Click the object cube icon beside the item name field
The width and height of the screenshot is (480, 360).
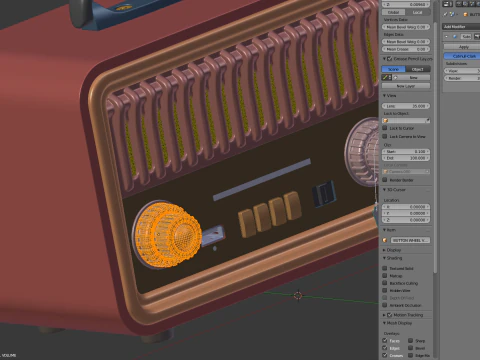pyautogui.click(x=385, y=240)
